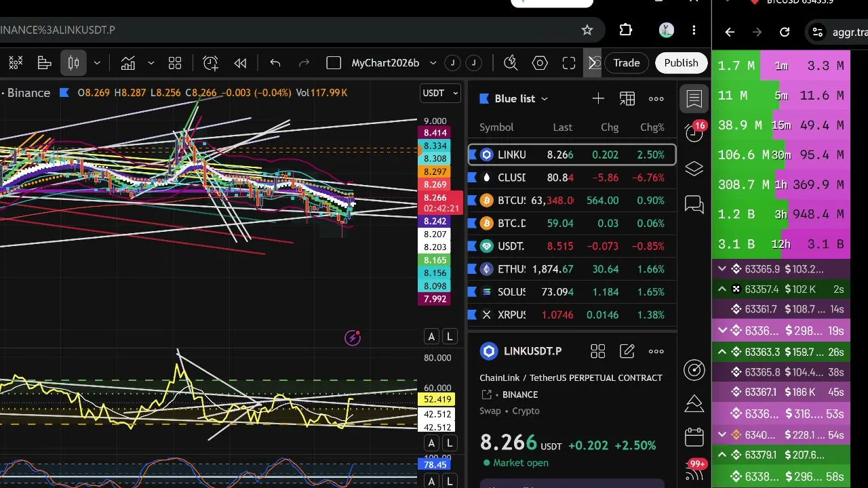Open the stacked triangles icon in right sidebar
This screenshot has width=868, height=488.
(x=694, y=403)
